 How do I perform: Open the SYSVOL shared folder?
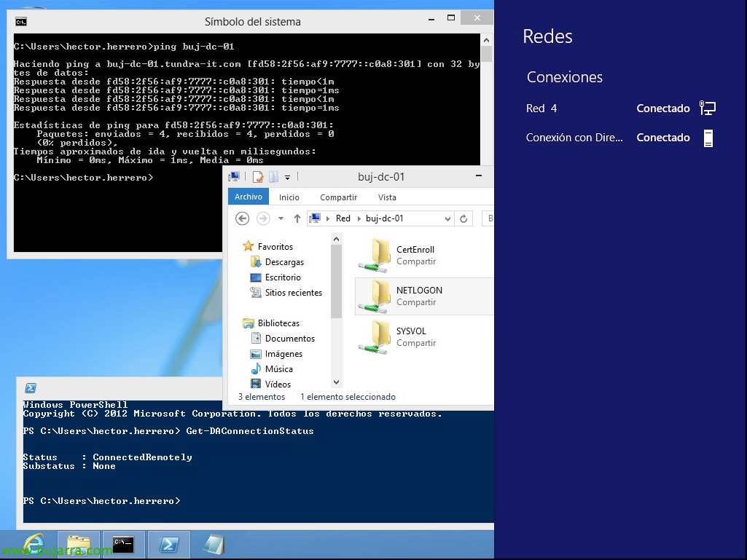click(x=397, y=337)
